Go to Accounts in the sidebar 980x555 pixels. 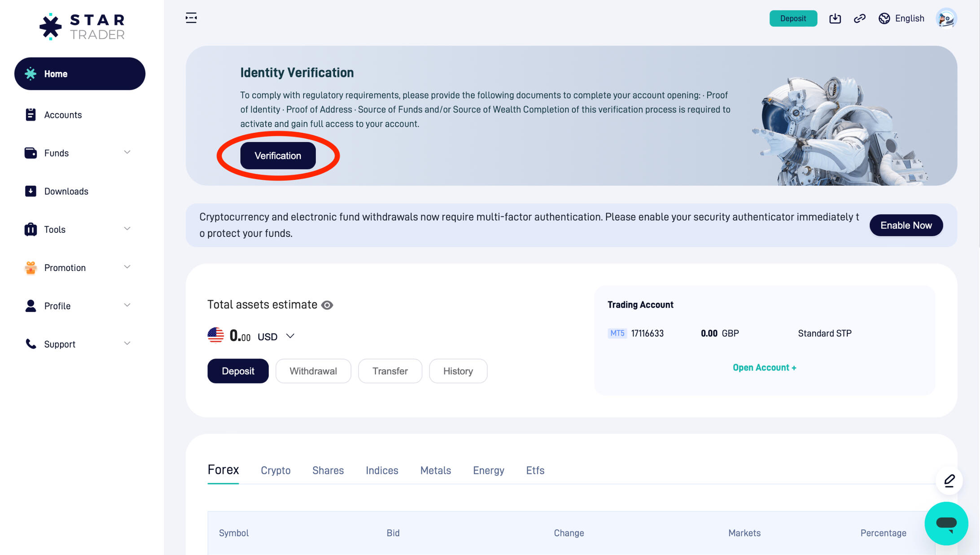(x=63, y=115)
